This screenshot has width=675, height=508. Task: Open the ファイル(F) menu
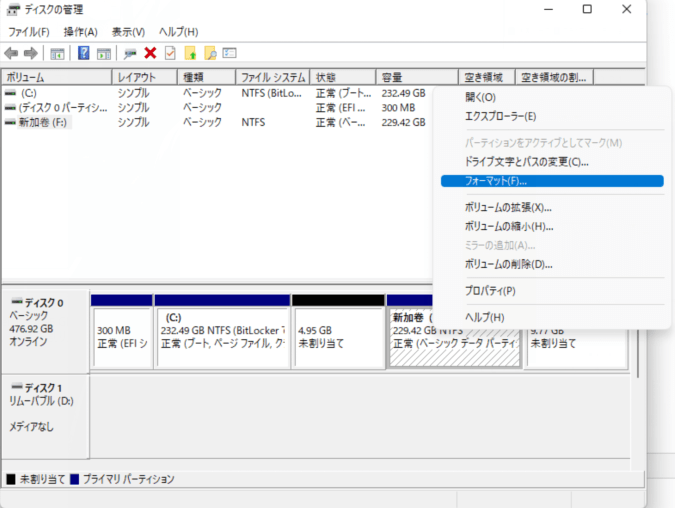pos(29,32)
